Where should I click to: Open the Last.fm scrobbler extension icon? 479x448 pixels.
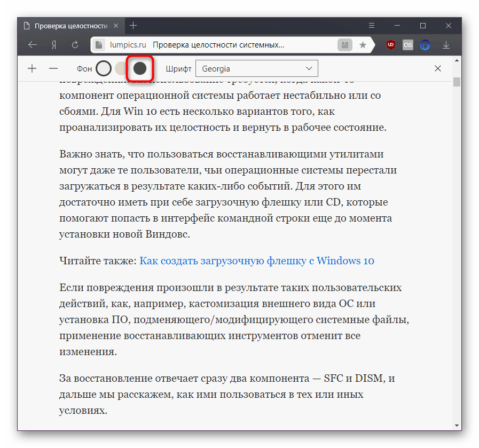[408, 45]
